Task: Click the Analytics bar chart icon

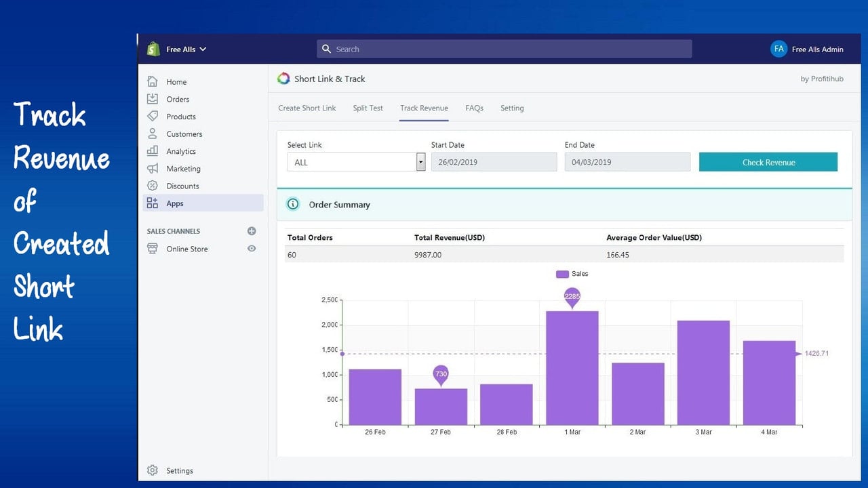Action: [x=153, y=151]
